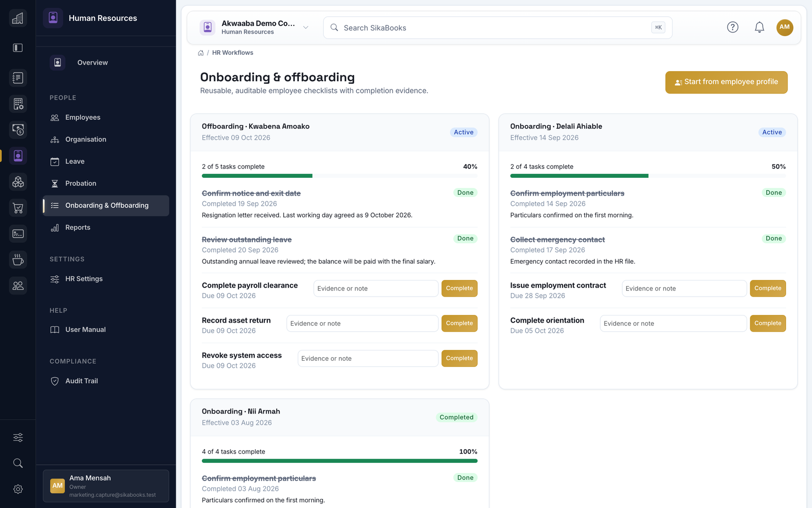Click the Confirm notice and exit date task
Viewport: 812px width, 508px height.
(x=251, y=194)
